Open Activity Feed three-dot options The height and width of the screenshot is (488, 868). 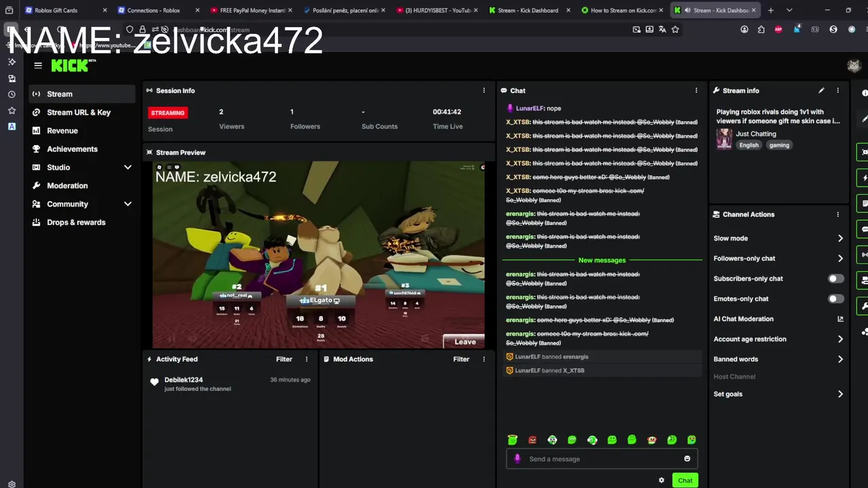point(307,359)
